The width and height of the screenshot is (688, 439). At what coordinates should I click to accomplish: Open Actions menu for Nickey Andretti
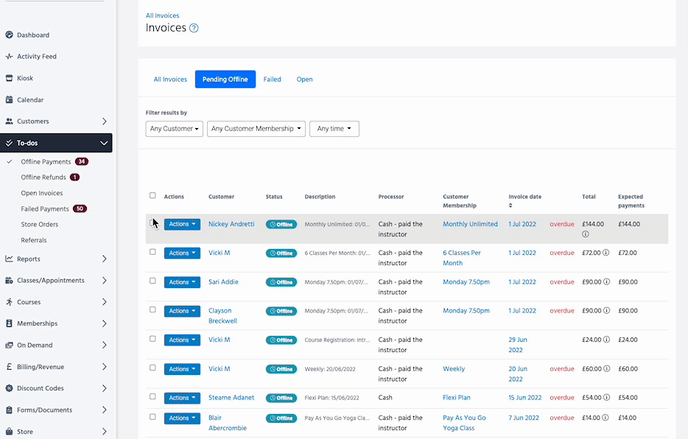coord(181,225)
